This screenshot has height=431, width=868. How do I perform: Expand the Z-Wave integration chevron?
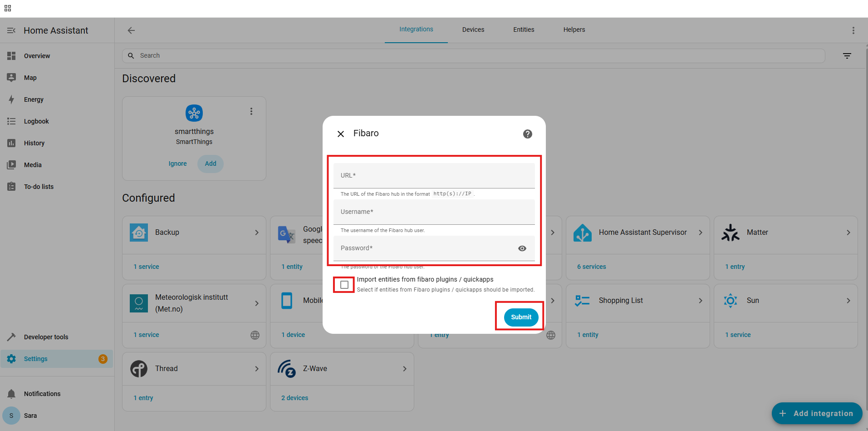click(405, 369)
